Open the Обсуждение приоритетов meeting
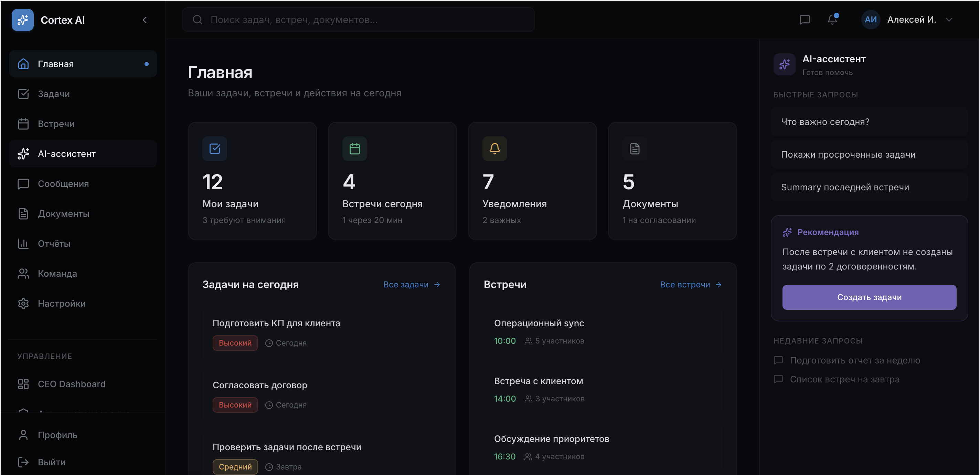Screen dimensions: 980x475 [603, 447]
